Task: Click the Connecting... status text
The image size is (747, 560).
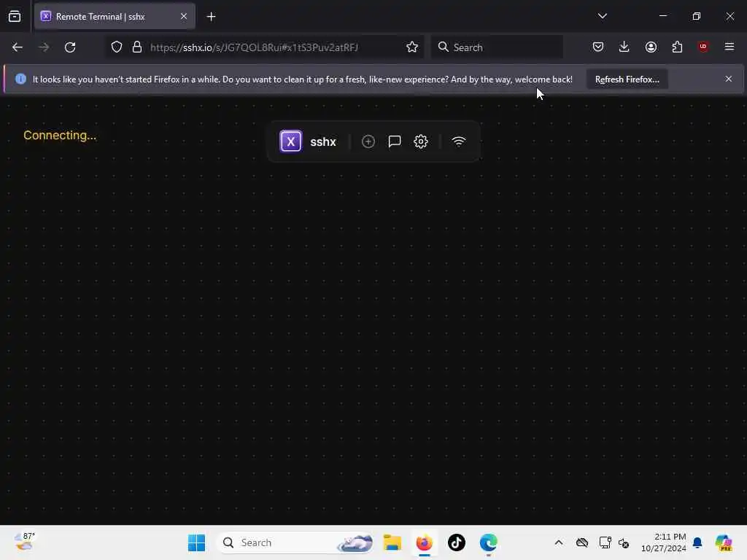Action: click(x=60, y=135)
